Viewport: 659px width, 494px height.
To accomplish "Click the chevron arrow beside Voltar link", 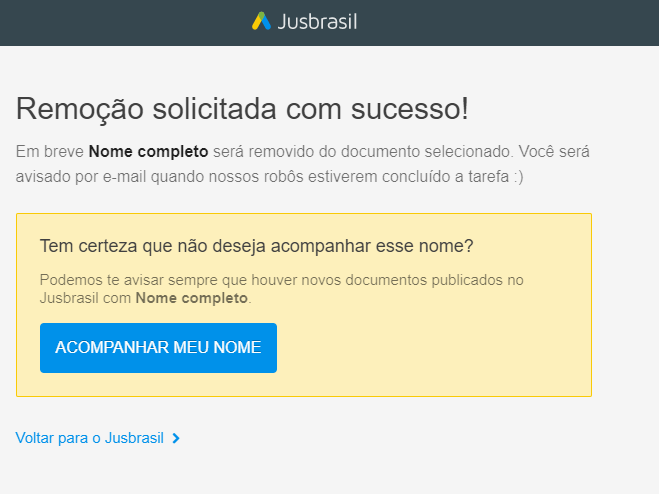I will point(176,439).
